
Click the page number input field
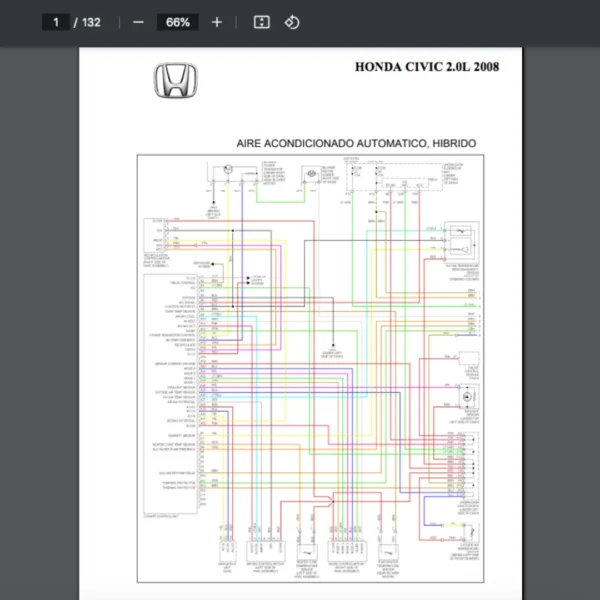56,22
